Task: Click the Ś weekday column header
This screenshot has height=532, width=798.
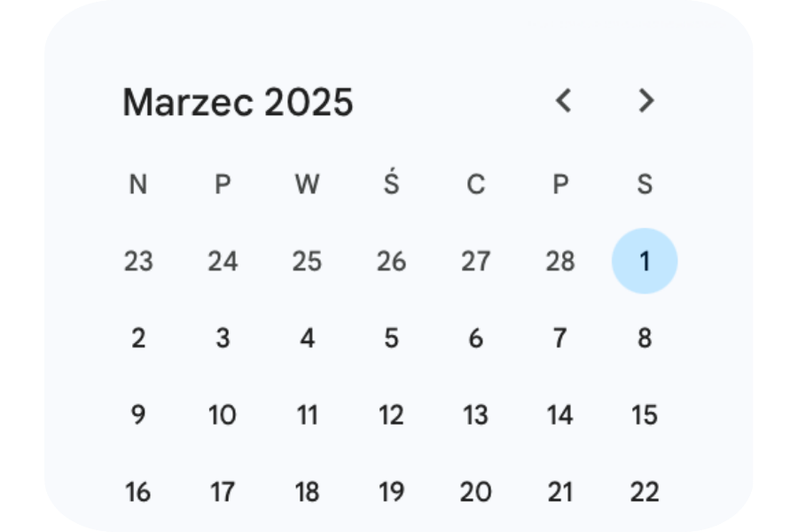Action: [x=391, y=184]
